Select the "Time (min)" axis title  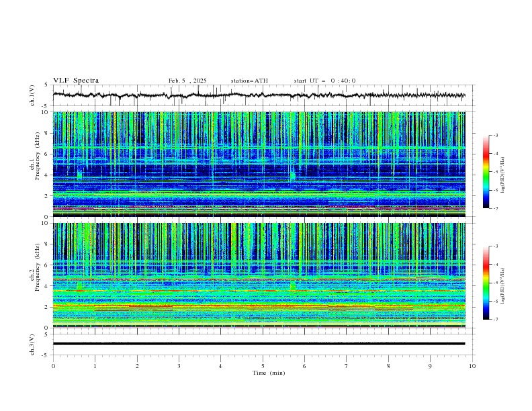pyautogui.click(x=269, y=373)
